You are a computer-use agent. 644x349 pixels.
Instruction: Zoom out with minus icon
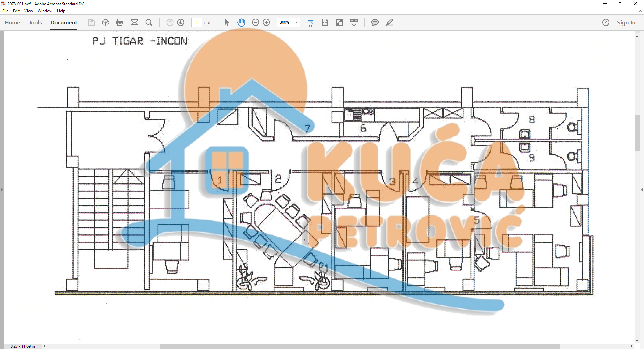255,22
